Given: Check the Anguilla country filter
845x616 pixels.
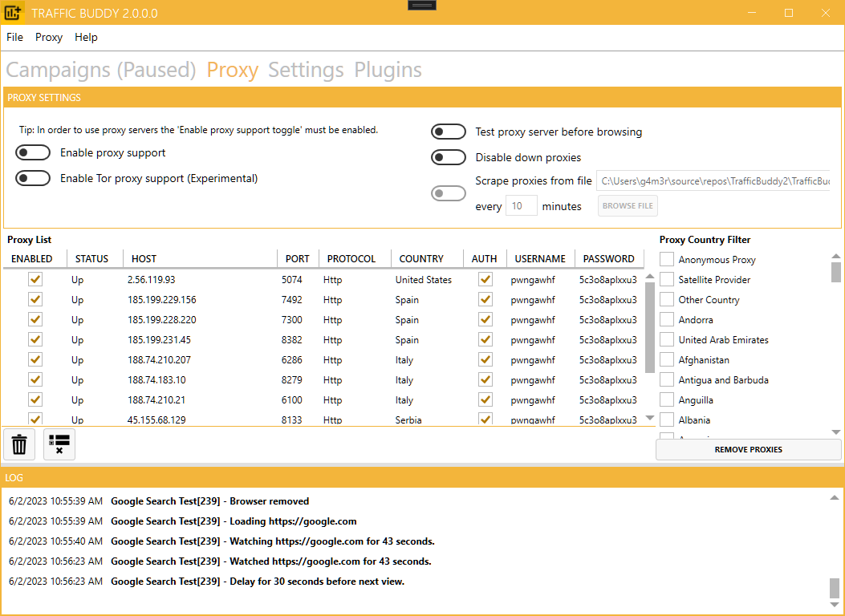Looking at the screenshot, I should [667, 399].
